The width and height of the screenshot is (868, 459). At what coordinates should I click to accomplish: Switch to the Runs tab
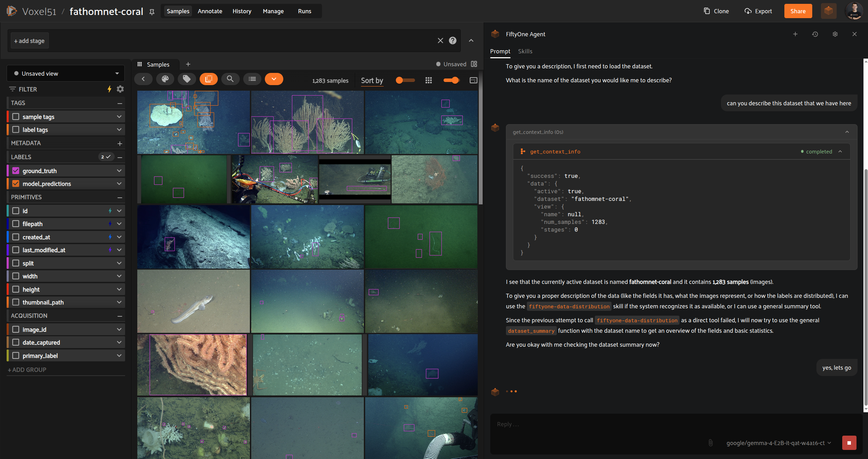pos(305,11)
